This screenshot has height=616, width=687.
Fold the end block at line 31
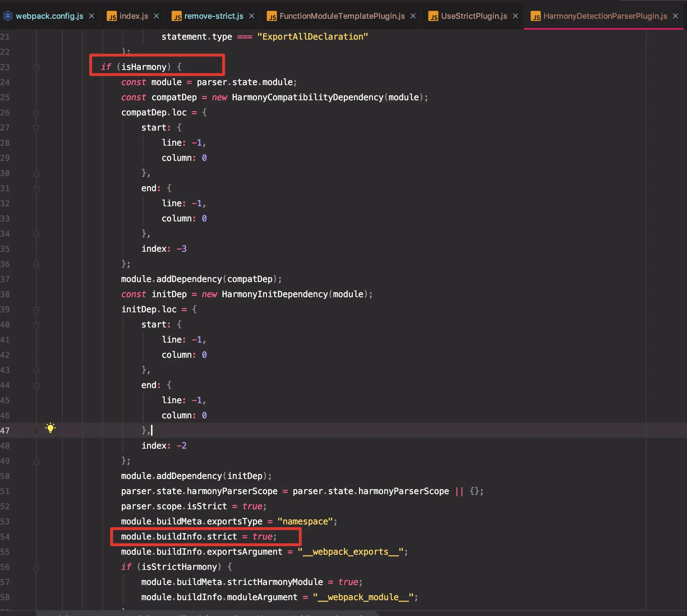click(36, 189)
